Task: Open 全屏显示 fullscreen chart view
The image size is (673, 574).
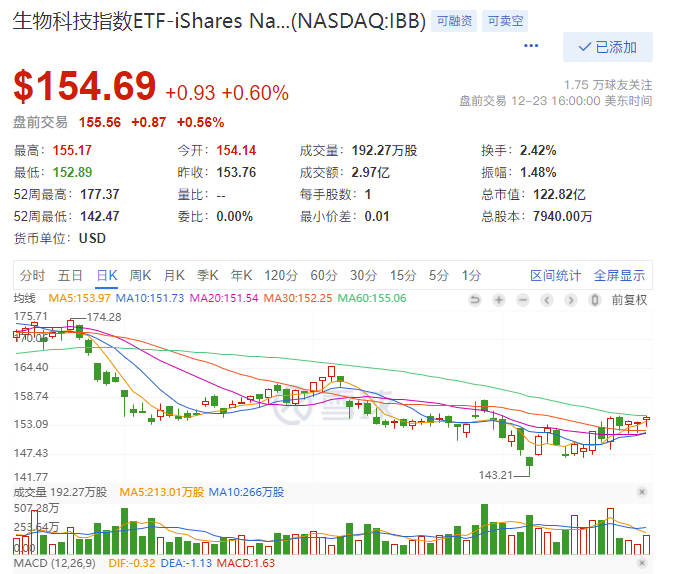Action: tap(619, 275)
